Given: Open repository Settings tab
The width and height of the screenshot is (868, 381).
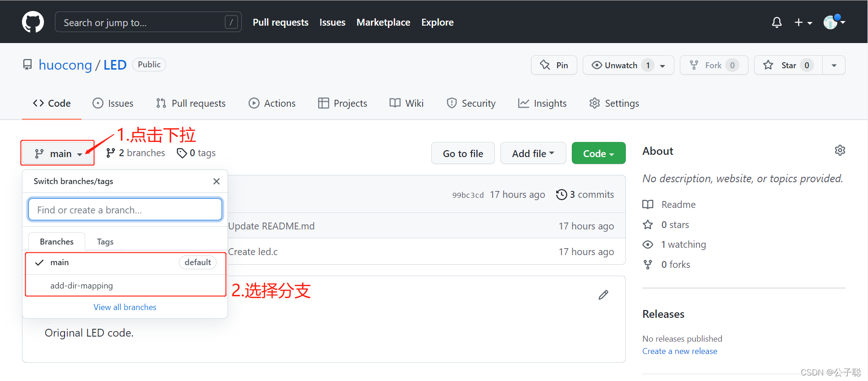Looking at the screenshot, I should click(614, 103).
